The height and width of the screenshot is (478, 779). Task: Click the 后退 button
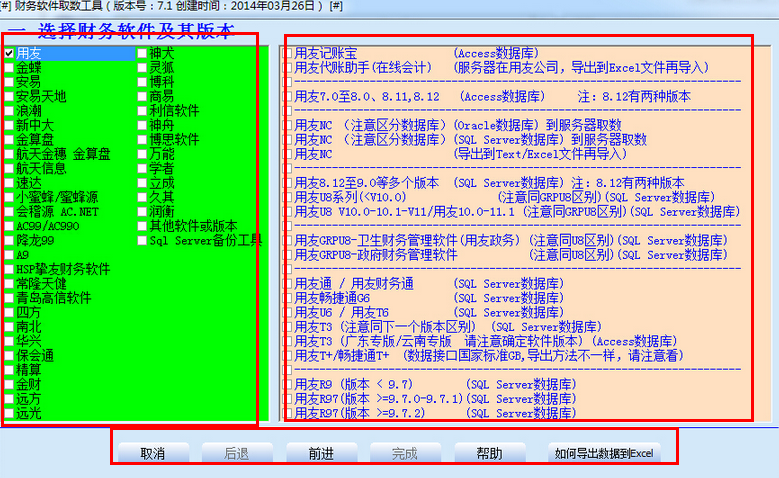[237, 453]
